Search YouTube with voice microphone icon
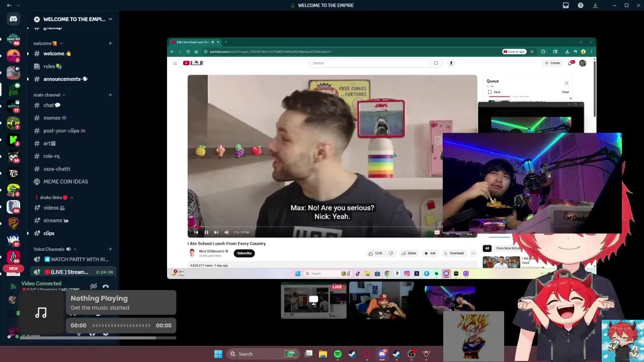644x362 pixels. pos(451,63)
